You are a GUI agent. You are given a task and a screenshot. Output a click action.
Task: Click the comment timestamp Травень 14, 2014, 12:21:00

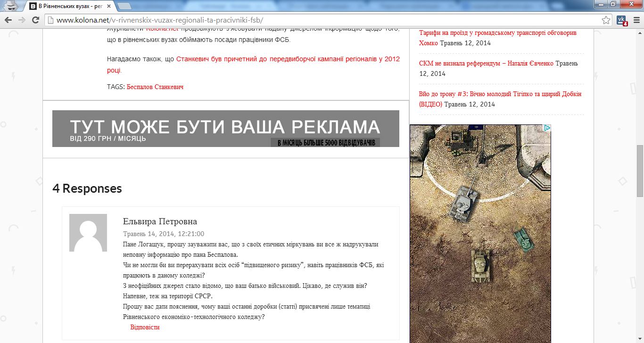(164, 234)
